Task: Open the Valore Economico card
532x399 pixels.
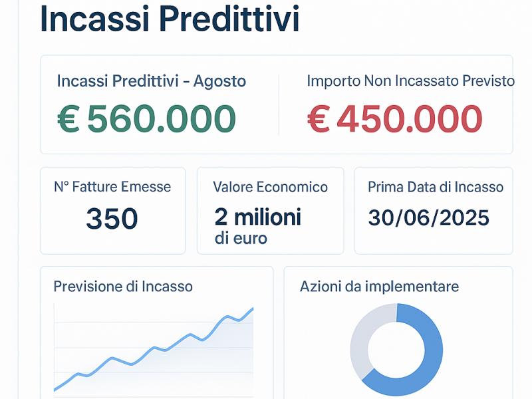Action: 271,209
